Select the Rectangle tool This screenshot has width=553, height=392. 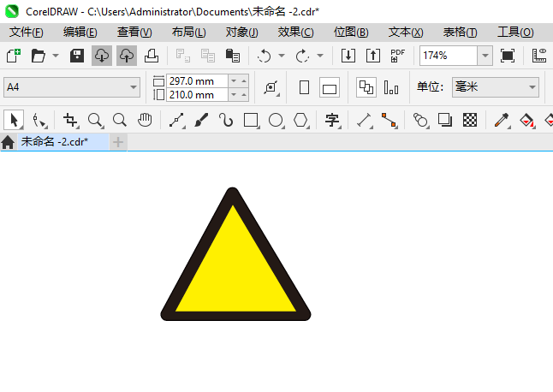pos(251,120)
